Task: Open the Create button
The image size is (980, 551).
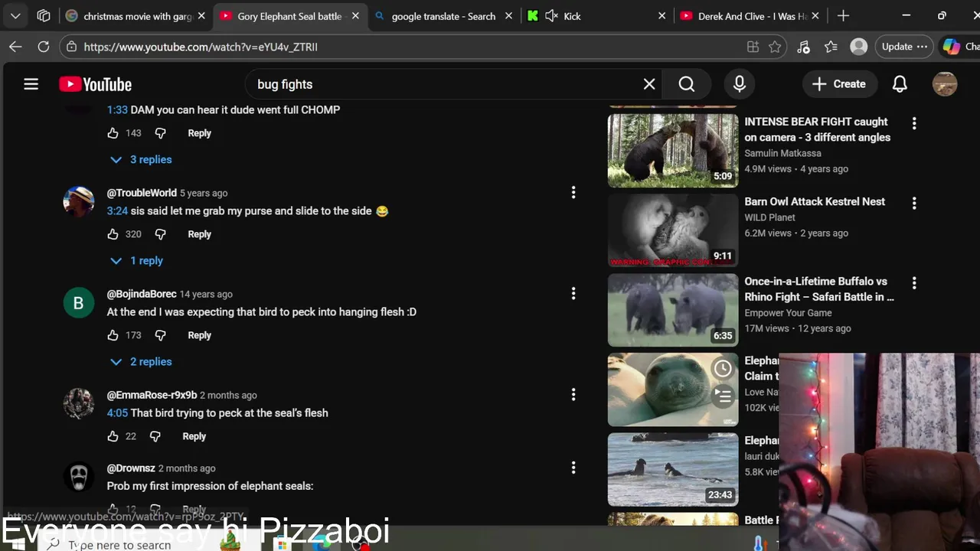Action: point(839,84)
